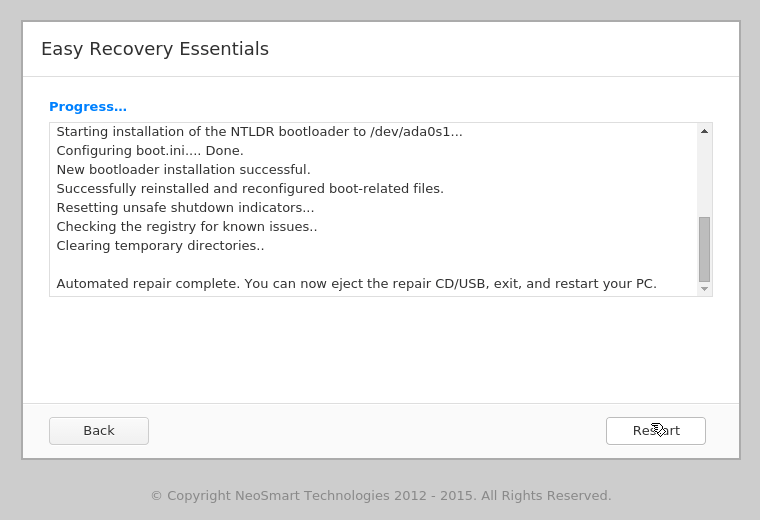Click the 'Configuring boot.ini.... Done.' log line
Image resolution: width=760 pixels, height=520 pixels.
(150, 151)
